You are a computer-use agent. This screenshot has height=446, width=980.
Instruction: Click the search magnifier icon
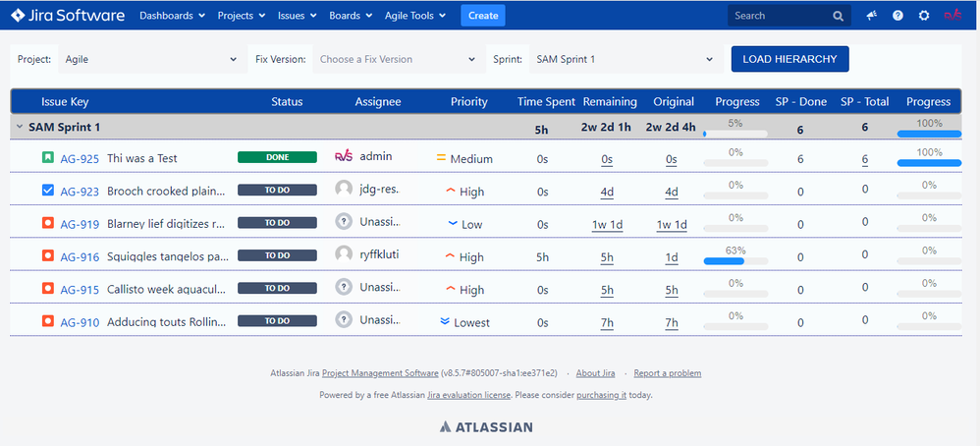[x=839, y=17]
